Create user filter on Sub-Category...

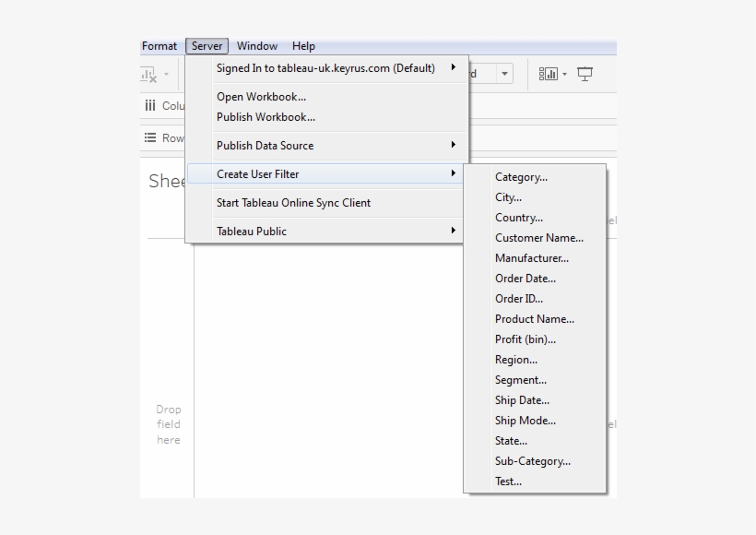pos(535,461)
